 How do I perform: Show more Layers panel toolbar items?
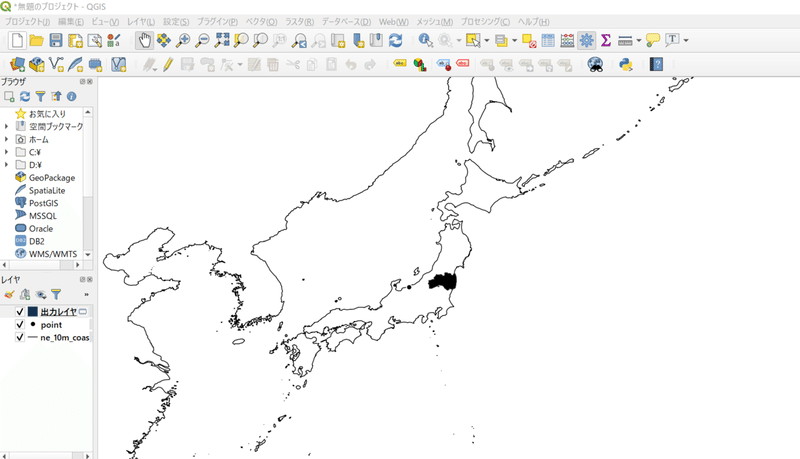coord(86,294)
